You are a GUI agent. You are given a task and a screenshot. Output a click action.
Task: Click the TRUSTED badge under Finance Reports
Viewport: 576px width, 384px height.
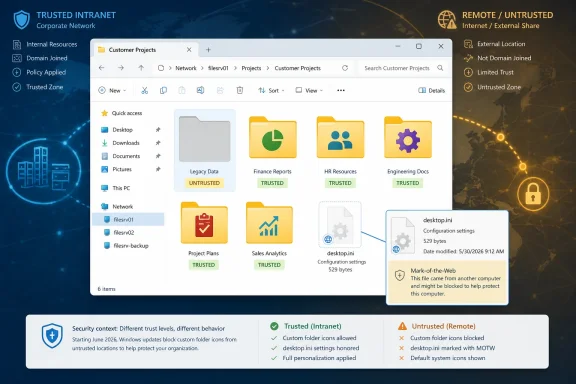click(x=272, y=183)
